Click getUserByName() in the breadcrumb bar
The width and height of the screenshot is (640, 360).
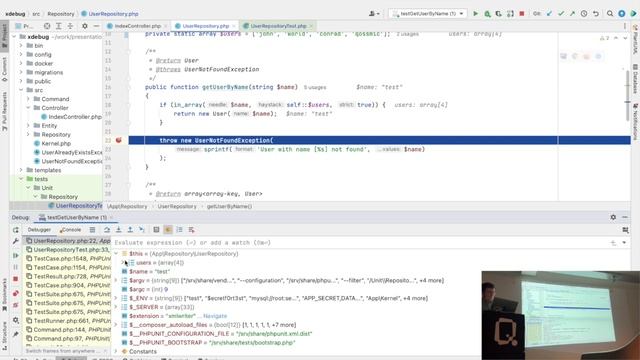pyautogui.click(x=229, y=206)
